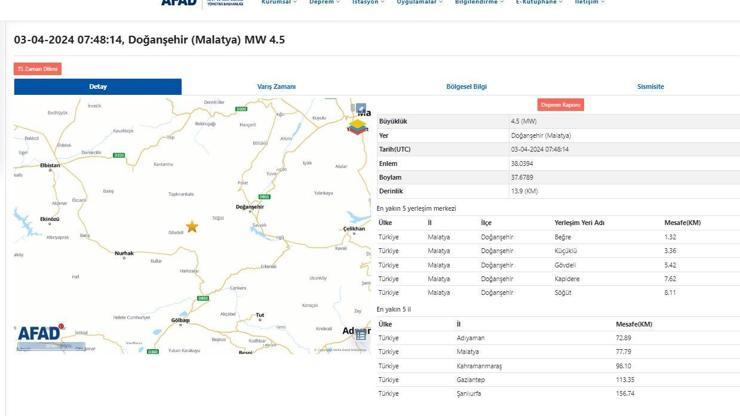
Task: Click the province distance 77.79
Action: (x=623, y=352)
